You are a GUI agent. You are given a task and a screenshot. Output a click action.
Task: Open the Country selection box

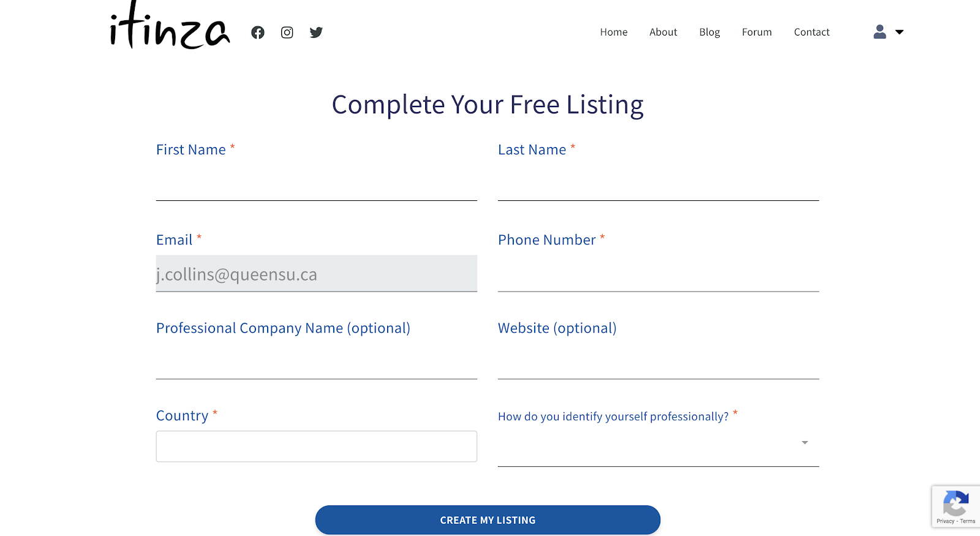(316, 446)
